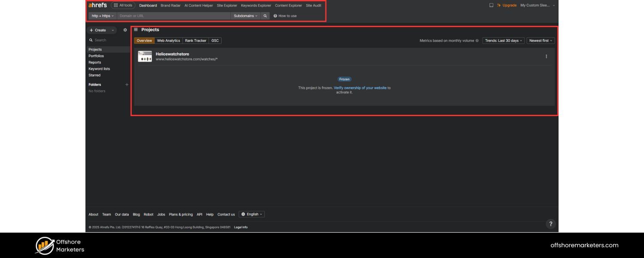This screenshot has height=258, width=644.
Task: Switch to the Rank Tracker tab
Action: pyautogui.click(x=195, y=41)
